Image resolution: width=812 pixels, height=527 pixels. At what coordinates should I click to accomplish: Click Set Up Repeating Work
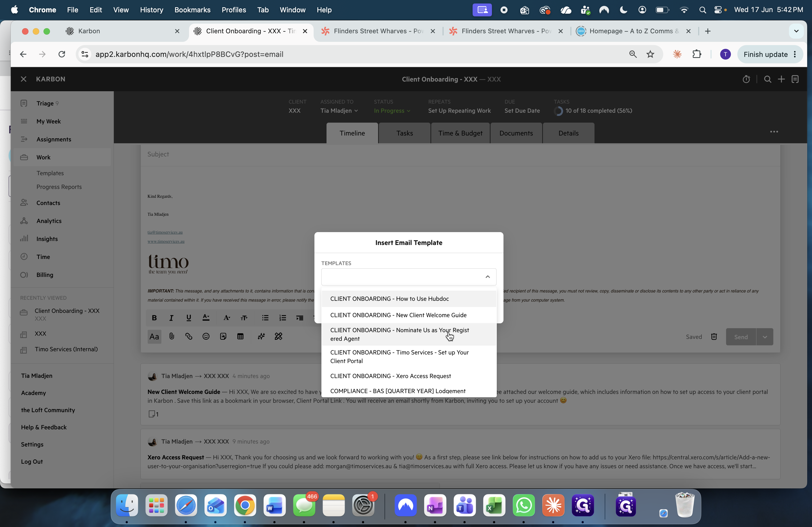pyautogui.click(x=459, y=111)
